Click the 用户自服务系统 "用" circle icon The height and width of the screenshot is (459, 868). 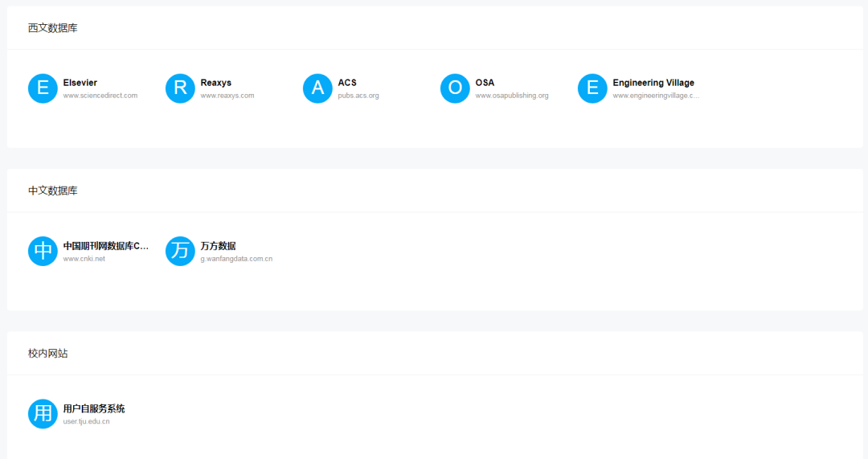click(x=43, y=414)
